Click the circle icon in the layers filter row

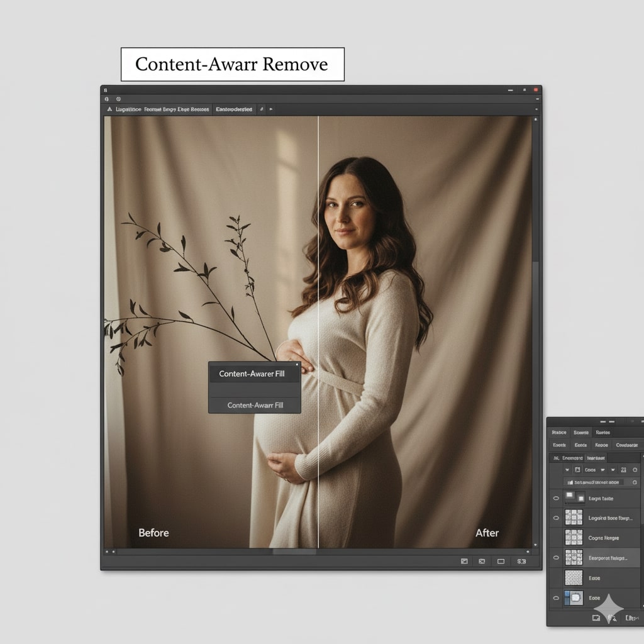pyautogui.click(x=635, y=470)
